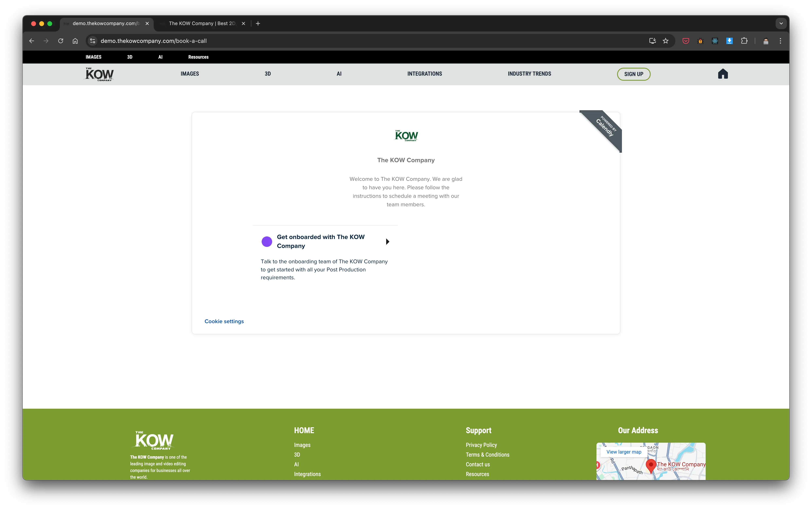This screenshot has height=510, width=812.
Task: Switch to 'The KOW Company | Best 2D' tab
Action: (x=202, y=23)
